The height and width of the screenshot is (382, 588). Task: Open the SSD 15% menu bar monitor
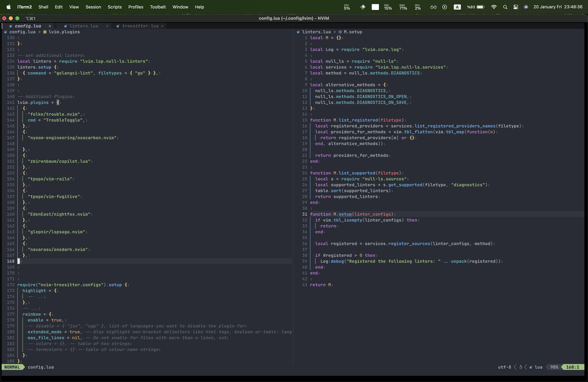coord(388,7)
